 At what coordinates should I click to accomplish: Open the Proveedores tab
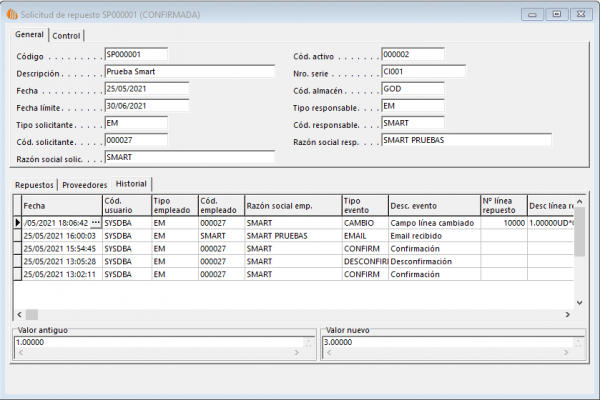click(84, 184)
